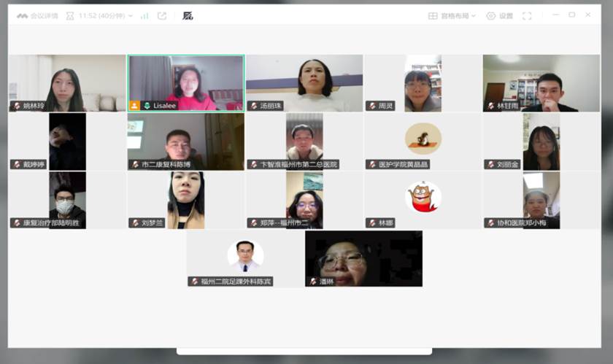Click the Tencent Meeting logo icon
This screenshot has width=613, height=364.
(x=22, y=15)
